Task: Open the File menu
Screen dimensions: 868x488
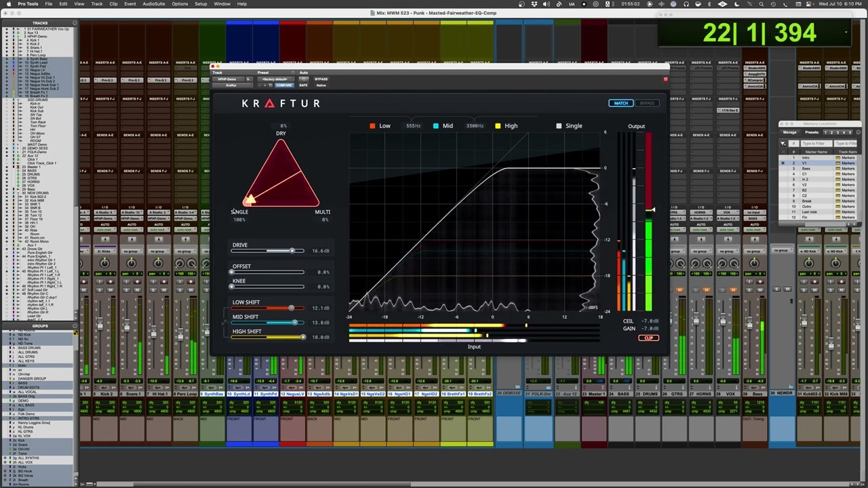Action: [49, 4]
